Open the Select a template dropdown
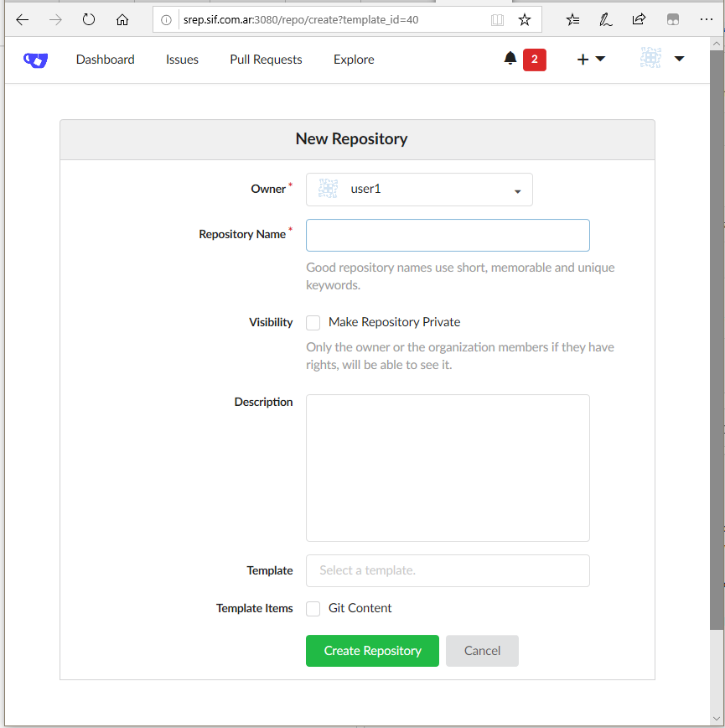Screen dimensions: 725x728 pyautogui.click(x=448, y=570)
